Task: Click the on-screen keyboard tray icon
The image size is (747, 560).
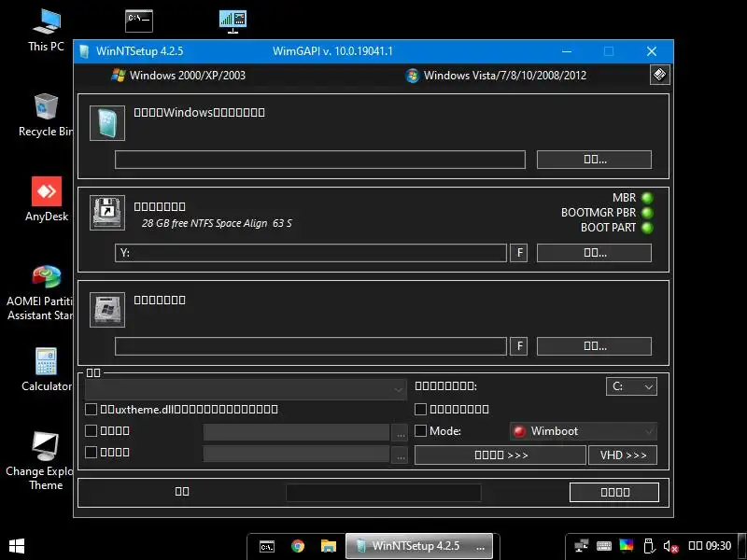Action: tap(603, 546)
